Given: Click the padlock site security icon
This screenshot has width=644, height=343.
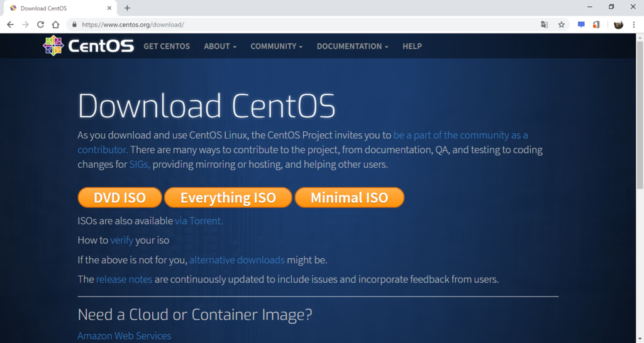Looking at the screenshot, I should (x=74, y=24).
